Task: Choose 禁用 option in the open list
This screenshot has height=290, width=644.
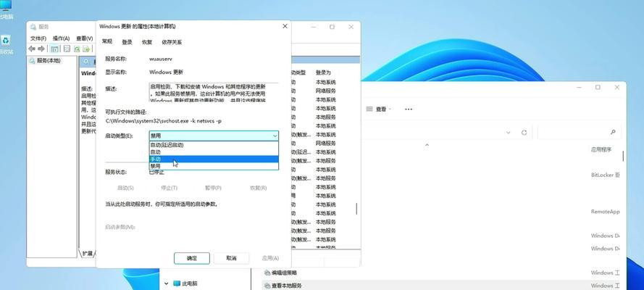Action: click(214, 166)
